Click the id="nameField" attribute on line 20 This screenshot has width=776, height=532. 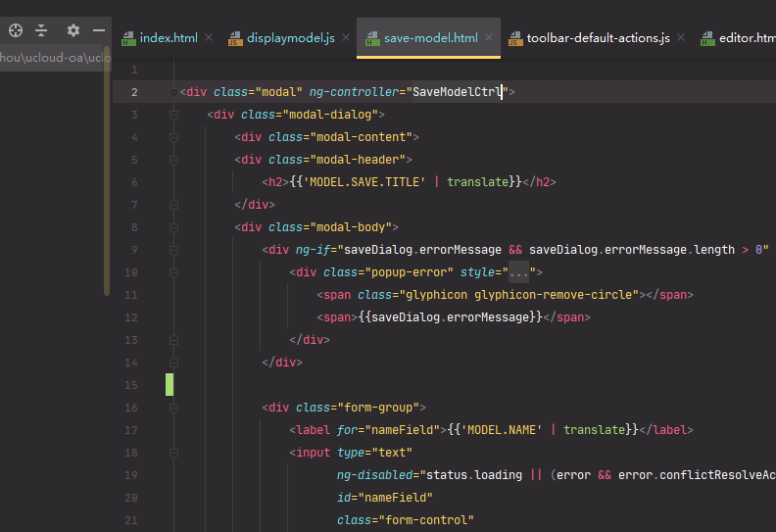[x=385, y=498]
